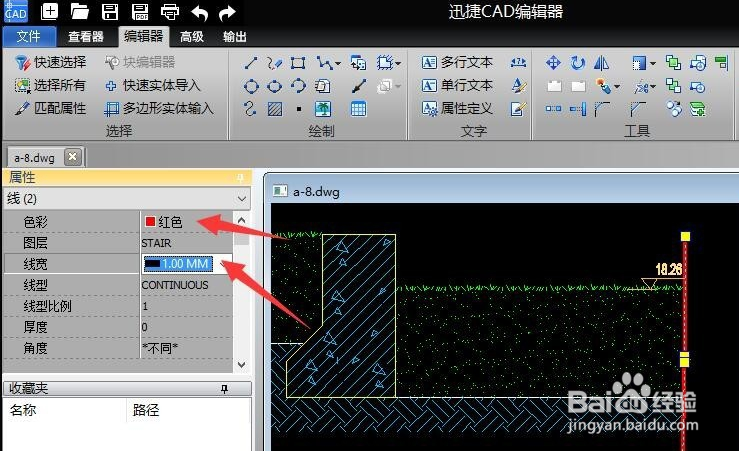Click the edit text note icon
The width and height of the screenshot is (739, 451).
click(518, 109)
